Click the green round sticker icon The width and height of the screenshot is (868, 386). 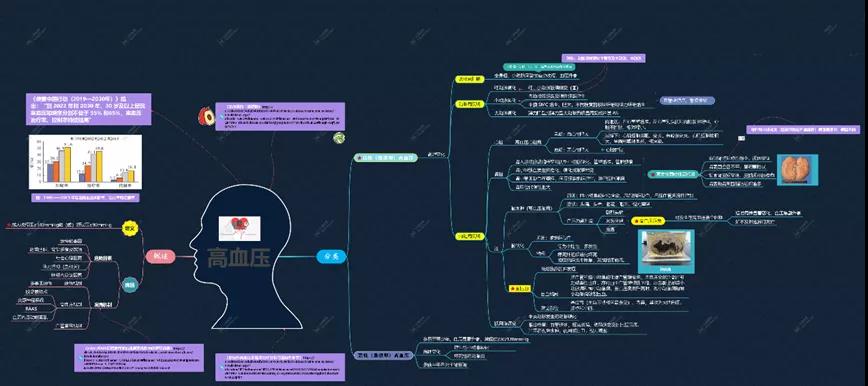point(339,138)
